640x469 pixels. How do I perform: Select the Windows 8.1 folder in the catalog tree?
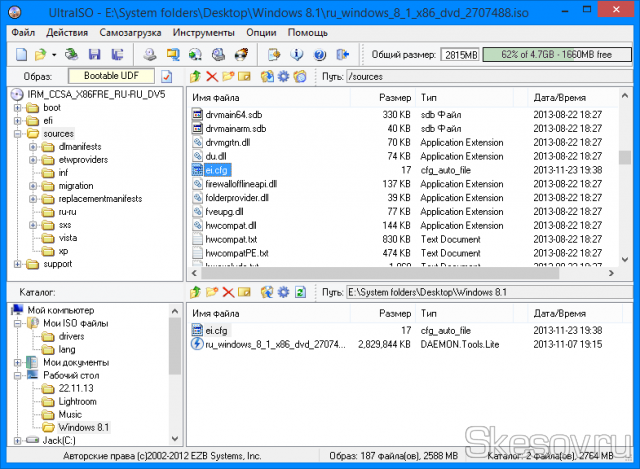point(83,427)
